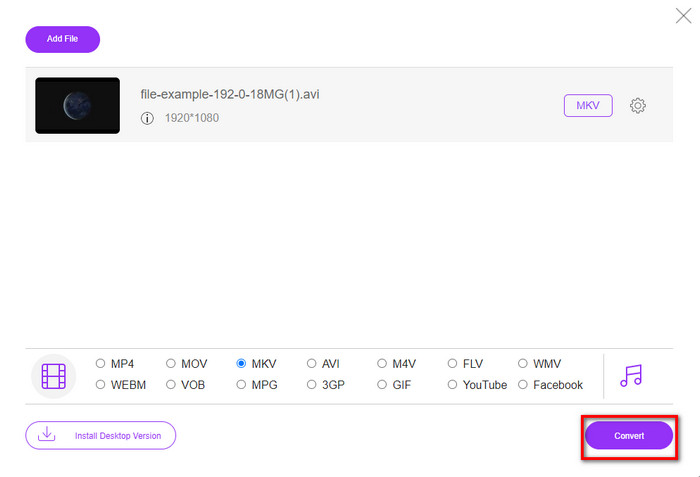Screen dimensions: 700x477
Task: Close the converter window with the X
Action: 683,15
